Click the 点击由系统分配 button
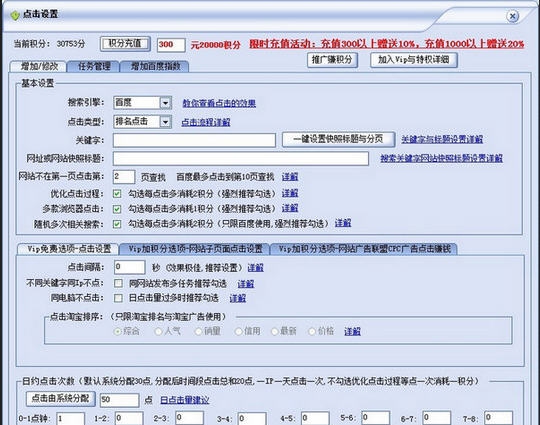 (61, 398)
